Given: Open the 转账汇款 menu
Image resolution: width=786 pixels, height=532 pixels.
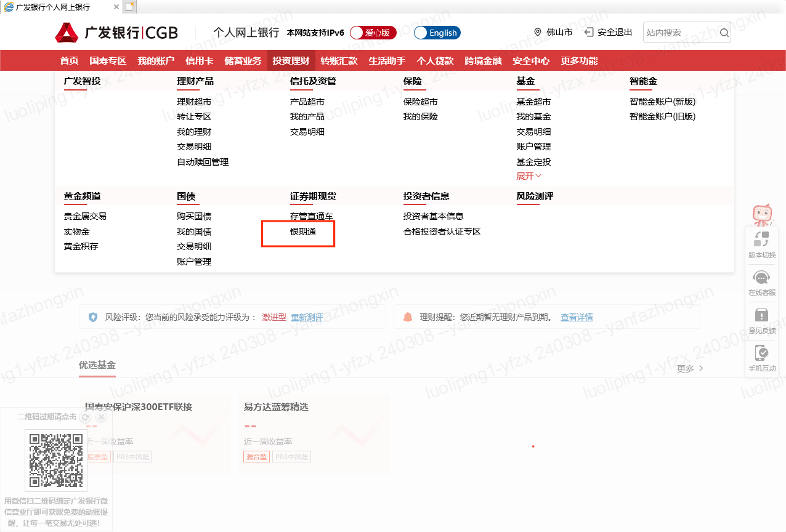Looking at the screenshot, I should coord(338,60).
